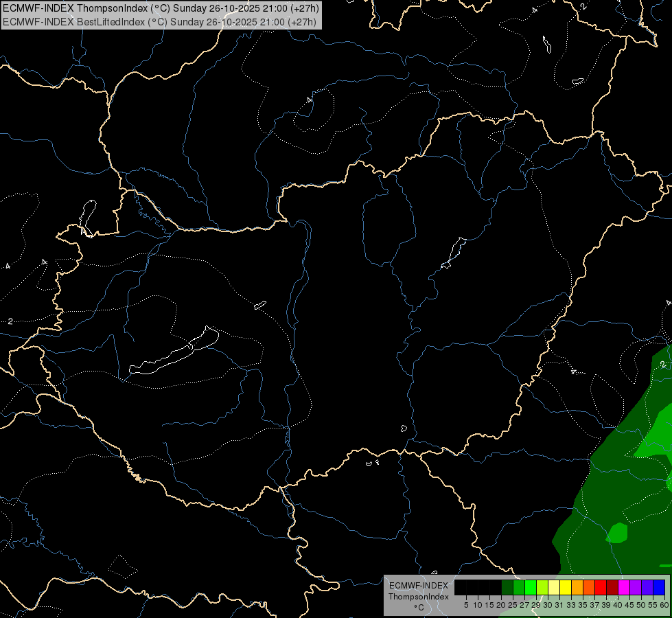Pick the orange 33–35 legend swatch
This screenshot has width=672, height=618.
click(577, 588)
